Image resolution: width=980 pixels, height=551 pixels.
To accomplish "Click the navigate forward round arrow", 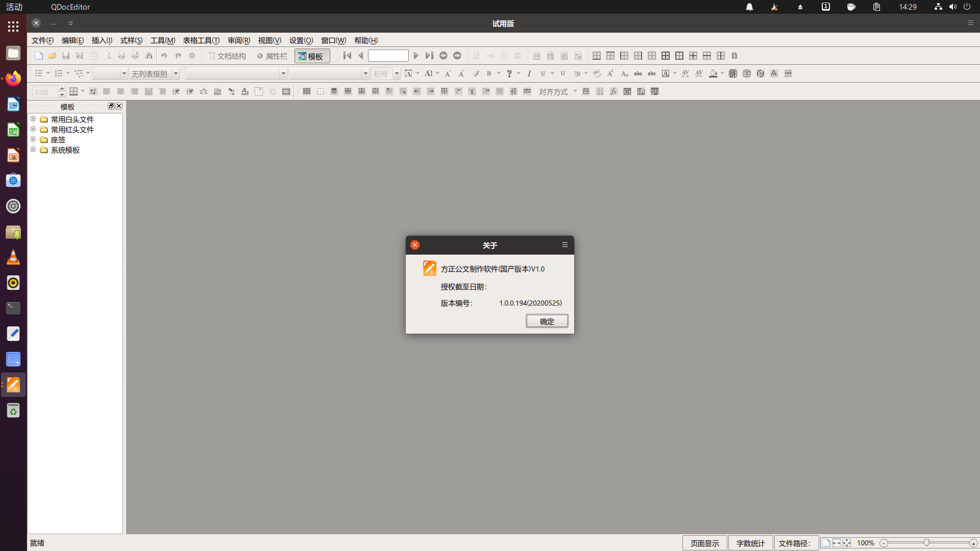I will [x=457, y=56].
